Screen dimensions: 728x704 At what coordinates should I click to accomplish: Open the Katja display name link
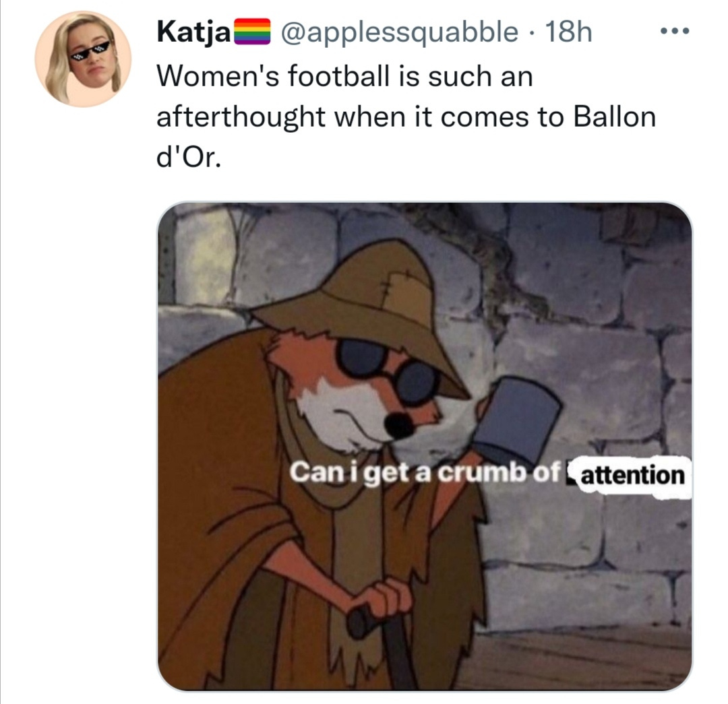click(193, 32)
